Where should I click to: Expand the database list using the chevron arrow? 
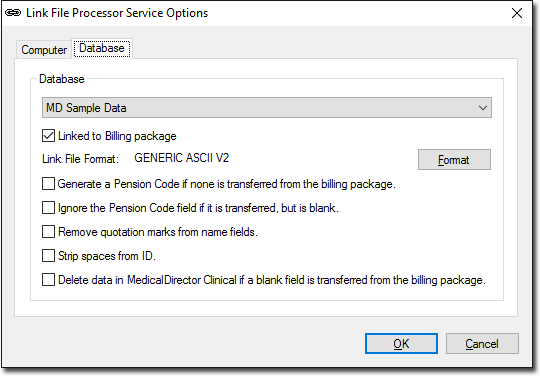coord(482,108)
